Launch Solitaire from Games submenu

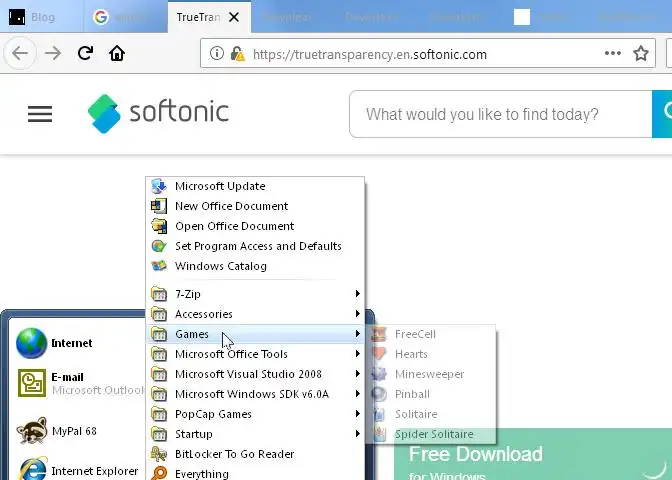432,414
